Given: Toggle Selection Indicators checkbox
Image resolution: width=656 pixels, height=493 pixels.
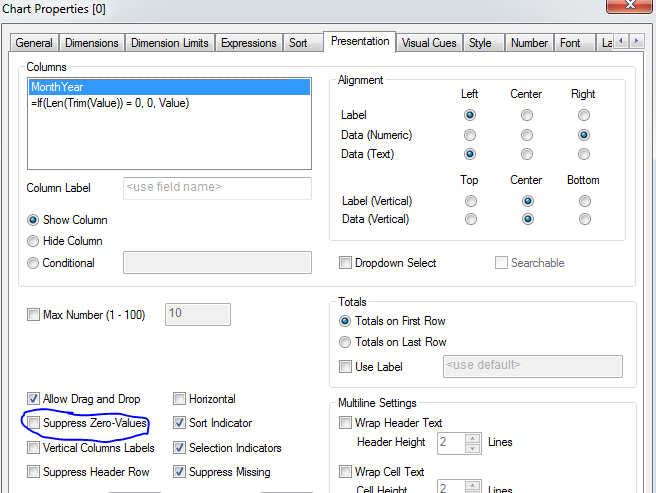Looking at the screenshot, I should coord(179,448).
